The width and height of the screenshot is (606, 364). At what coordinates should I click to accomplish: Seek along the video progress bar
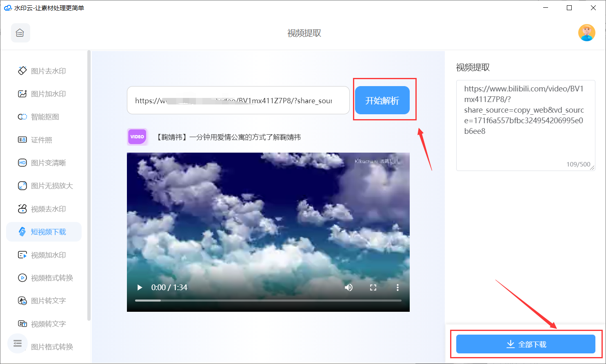click(x=268, y=300)
